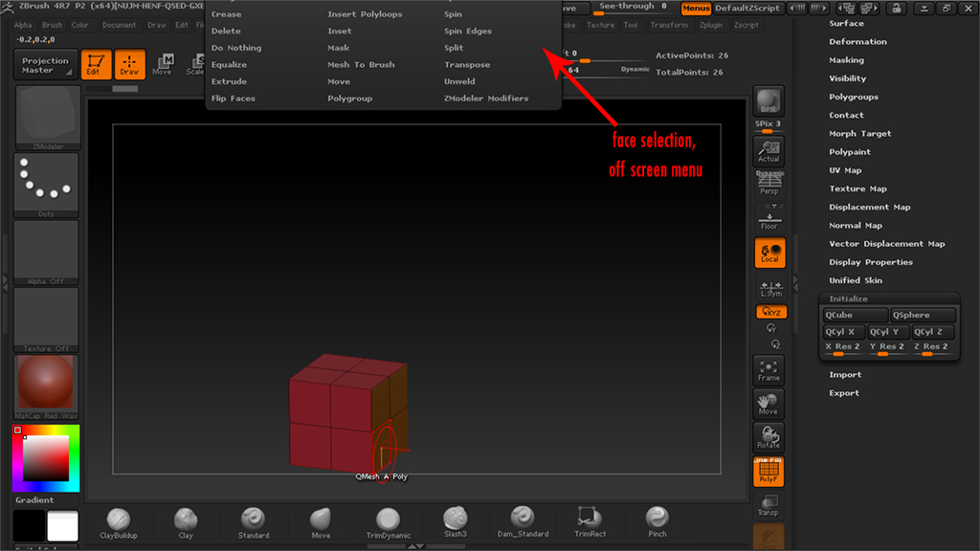Click the Menus toggle button
Screen dimensions: 980x551
(696, 8)
